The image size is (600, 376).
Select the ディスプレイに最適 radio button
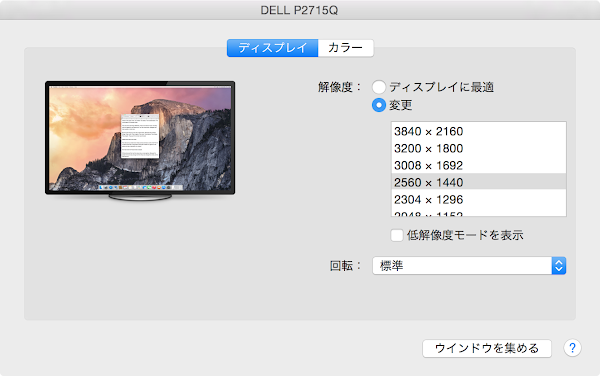[379, 87]
